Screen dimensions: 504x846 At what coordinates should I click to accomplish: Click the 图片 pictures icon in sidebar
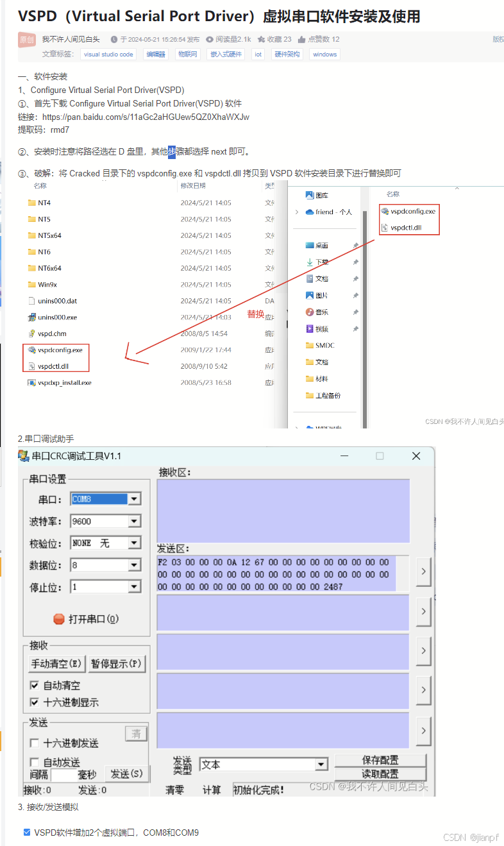(310, 295)
